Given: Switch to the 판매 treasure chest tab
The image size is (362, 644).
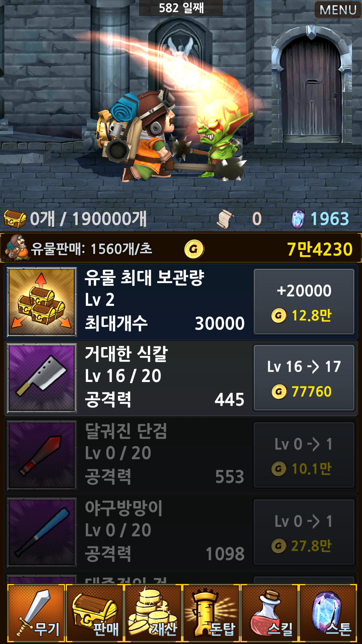Looking at the screenshot, I should (95, 613).
